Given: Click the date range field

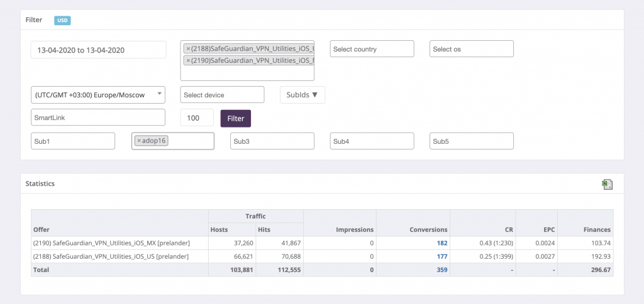Looking at the screenshot, I should click(x=98, y=50).
